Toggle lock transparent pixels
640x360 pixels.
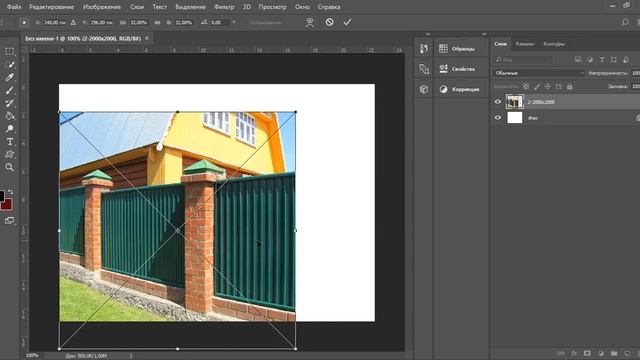pyautogui.click(x=526, y=87)
